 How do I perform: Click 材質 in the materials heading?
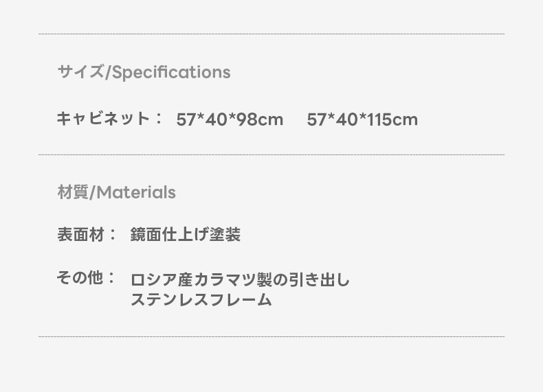click(x=73, y=192)
